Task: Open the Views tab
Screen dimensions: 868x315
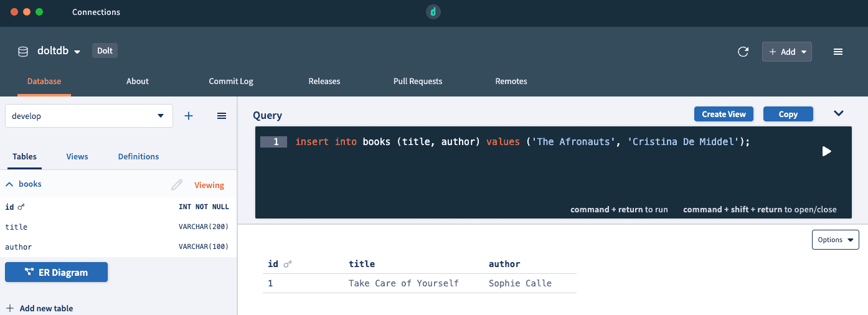Action: [77, 156]
